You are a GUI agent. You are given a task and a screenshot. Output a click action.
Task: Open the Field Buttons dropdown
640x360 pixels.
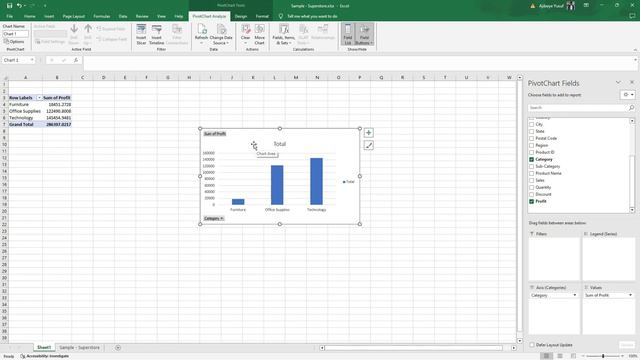pos(364,40)
